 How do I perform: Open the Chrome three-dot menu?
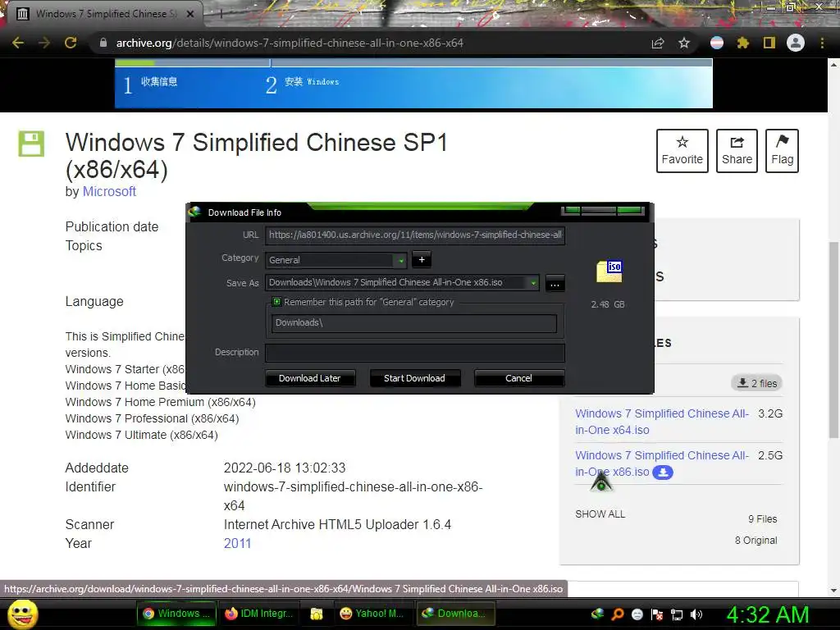822,43
